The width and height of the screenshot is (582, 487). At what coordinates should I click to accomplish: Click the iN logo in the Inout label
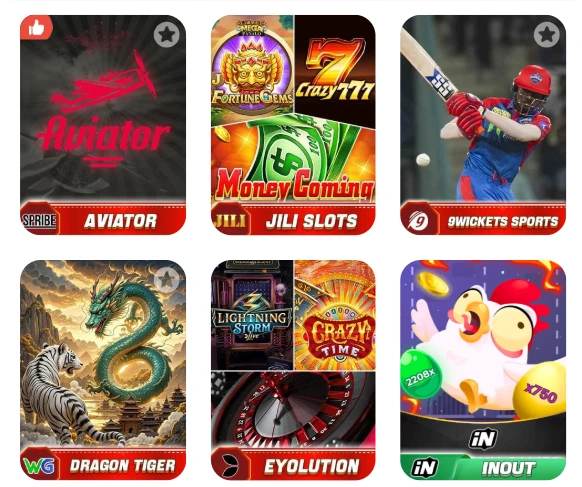click(x=424, y=467)
